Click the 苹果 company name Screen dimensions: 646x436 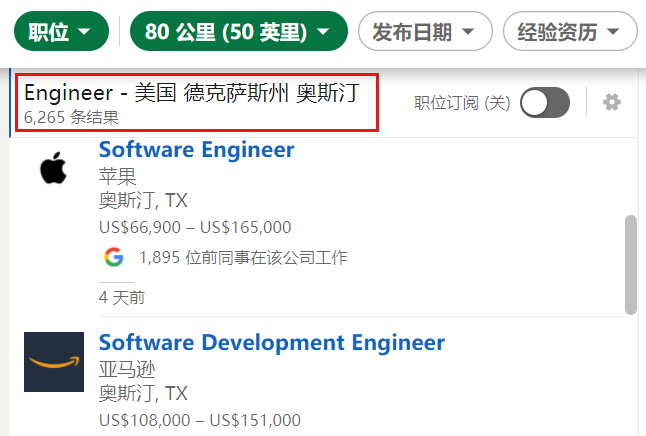click(x=117, y=176)
